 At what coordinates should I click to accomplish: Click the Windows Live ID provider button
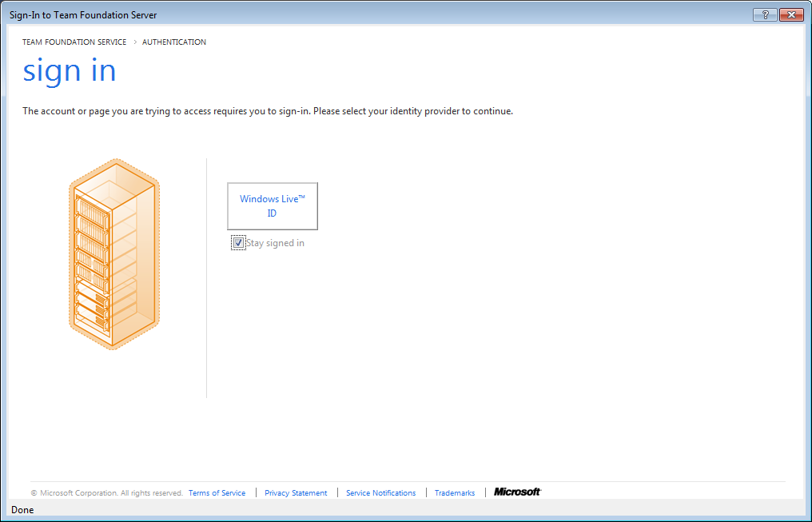coord(273,206)
